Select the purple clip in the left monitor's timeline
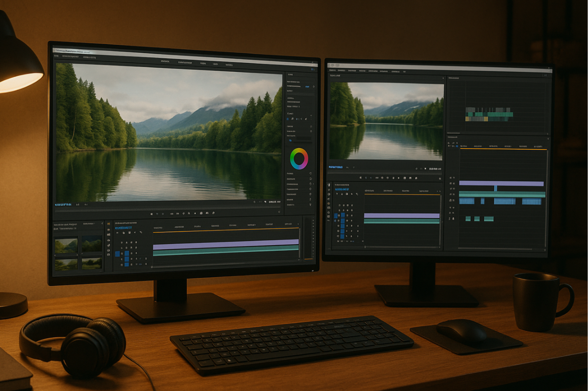Viewport: 588px width, 391px height. pos(226,245)
